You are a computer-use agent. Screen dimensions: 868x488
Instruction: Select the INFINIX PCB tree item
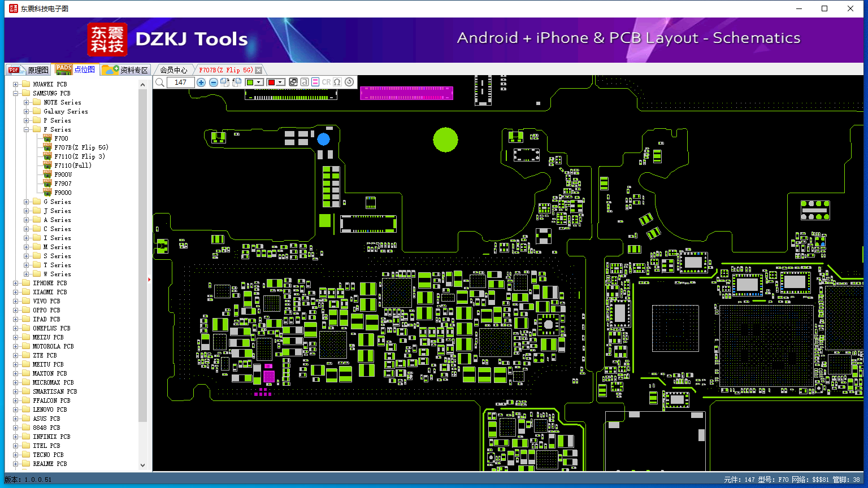click(x=51, y=437)
